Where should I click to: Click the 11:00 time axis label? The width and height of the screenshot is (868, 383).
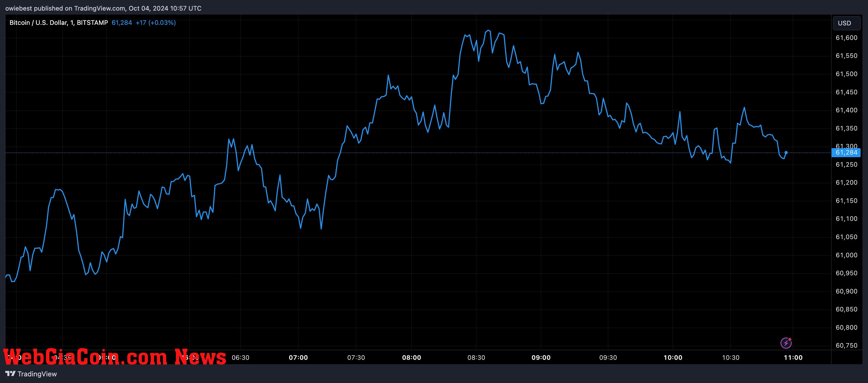tap(793, 358)
